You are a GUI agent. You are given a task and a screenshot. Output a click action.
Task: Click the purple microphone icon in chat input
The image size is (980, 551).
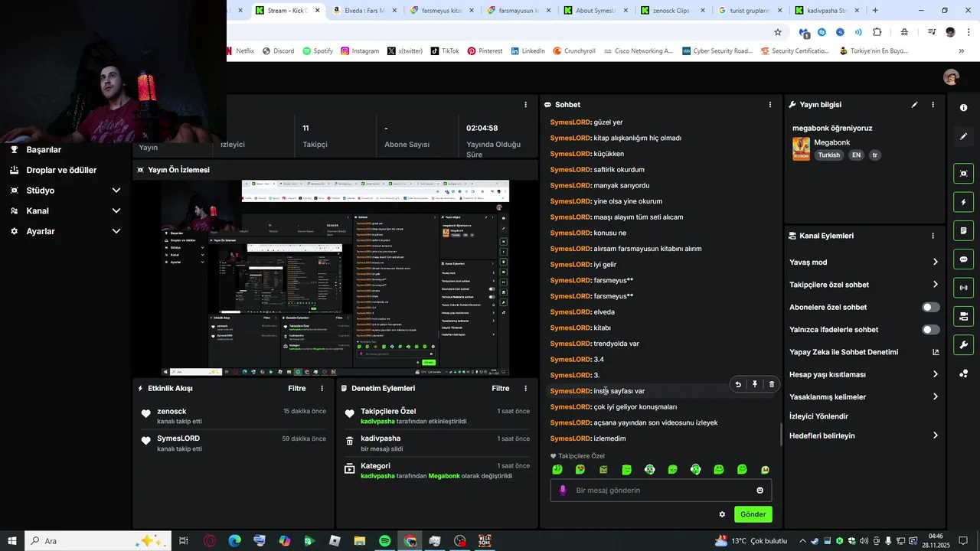coord(563,490)
